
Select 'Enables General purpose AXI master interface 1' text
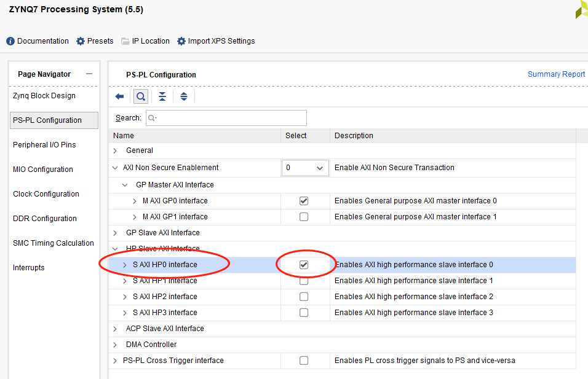coord(416,217)
